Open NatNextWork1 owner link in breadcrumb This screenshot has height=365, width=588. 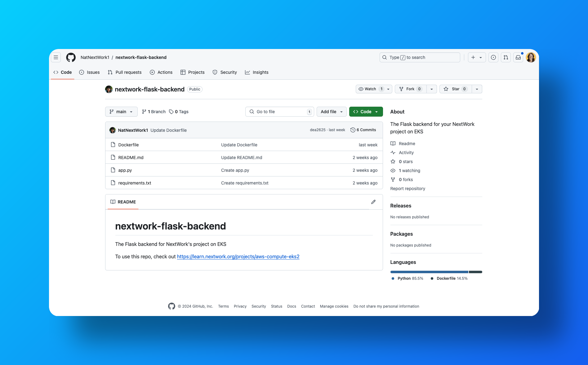(x=95, y=57)
